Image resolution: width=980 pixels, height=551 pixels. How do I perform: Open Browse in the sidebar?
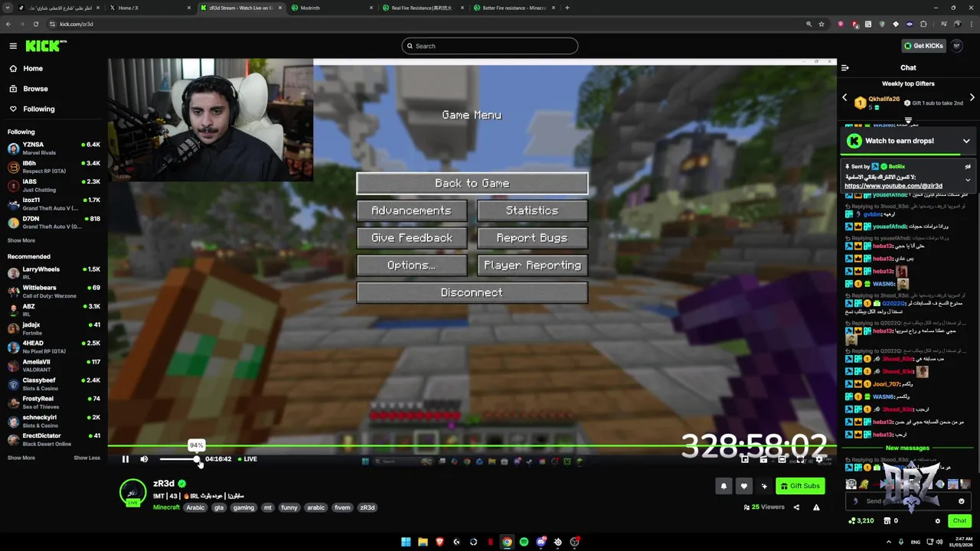[34, 89]
